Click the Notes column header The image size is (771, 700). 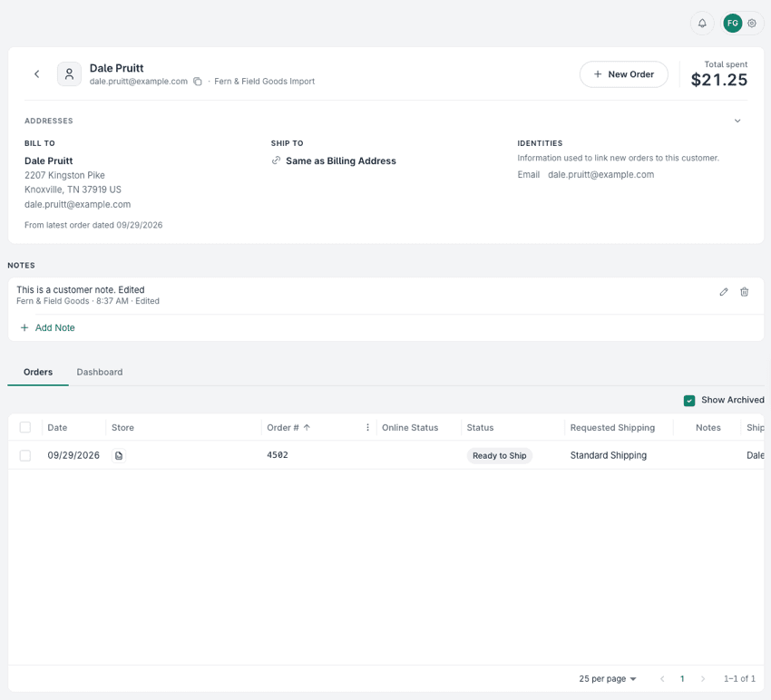coord(708,428)
